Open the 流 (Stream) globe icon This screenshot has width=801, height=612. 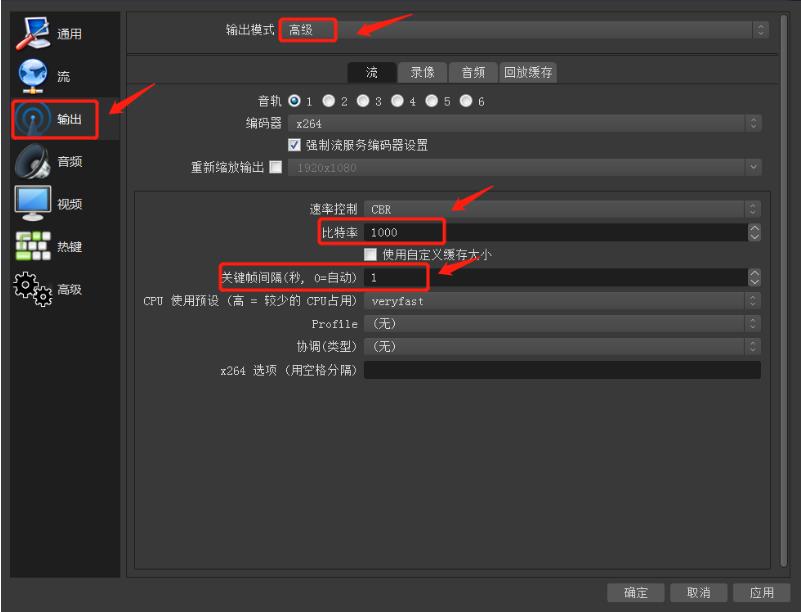[x=33, y=76]
